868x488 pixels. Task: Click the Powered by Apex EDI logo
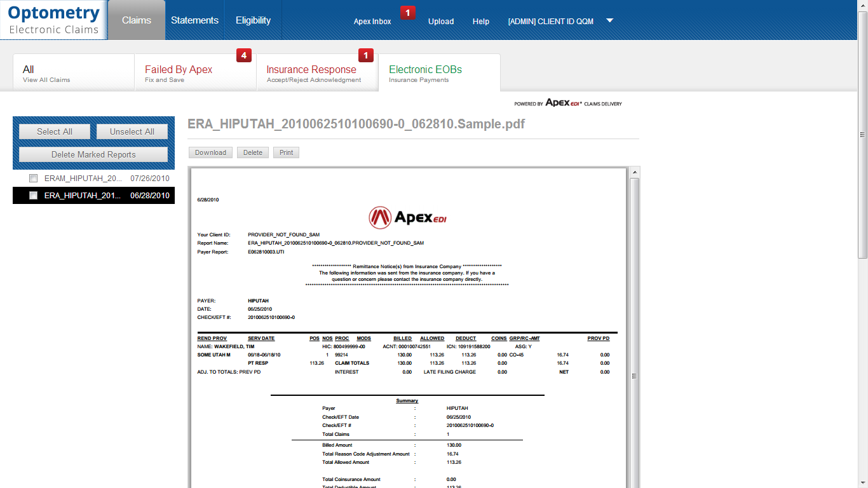tap(568, 103)
